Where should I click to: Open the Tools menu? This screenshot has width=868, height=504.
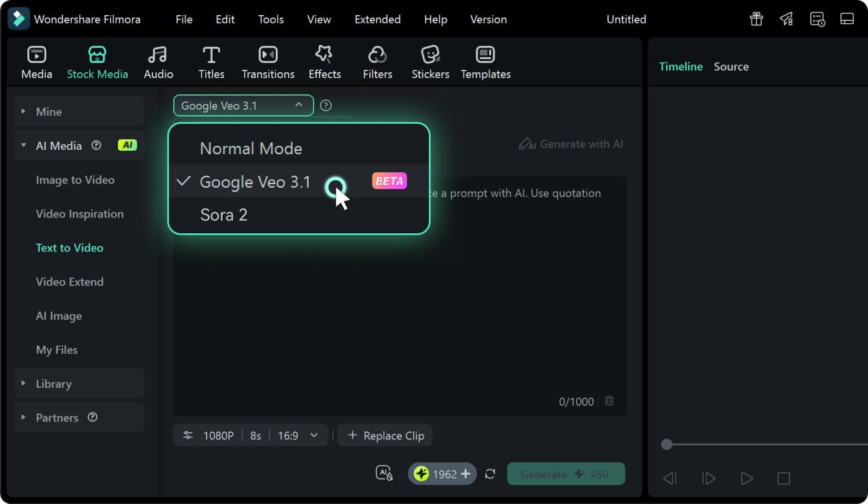pyautogui.click(x=270, y=19)
